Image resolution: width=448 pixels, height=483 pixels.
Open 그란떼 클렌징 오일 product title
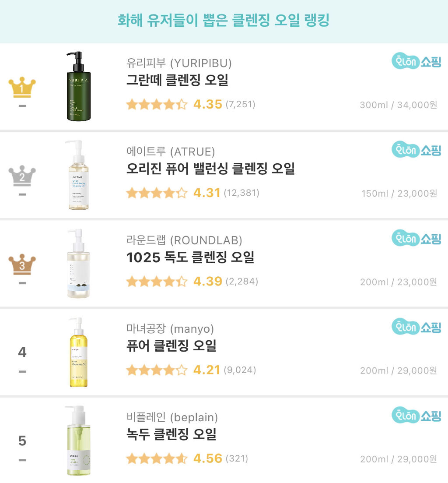point(177,81)
